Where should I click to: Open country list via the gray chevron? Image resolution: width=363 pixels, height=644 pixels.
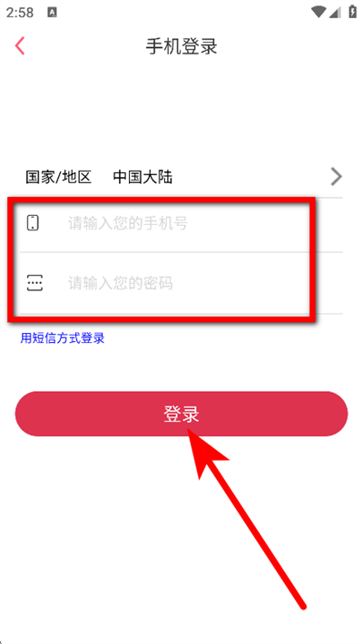pyautogui.click(x=337, y=177)
